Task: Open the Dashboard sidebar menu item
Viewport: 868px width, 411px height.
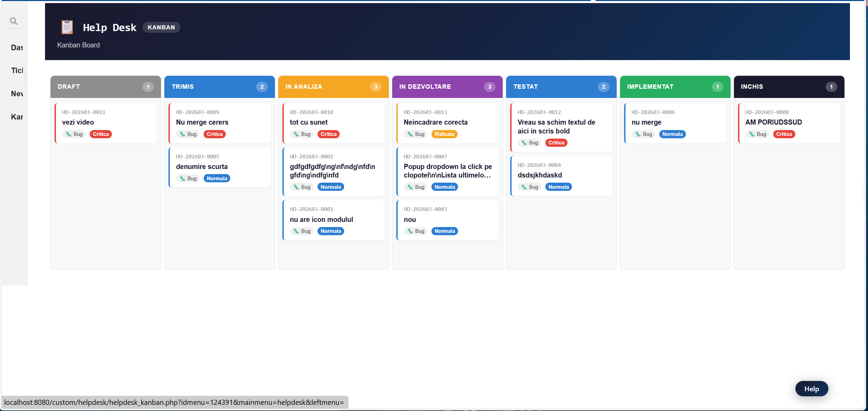Action: pos(17,47)
